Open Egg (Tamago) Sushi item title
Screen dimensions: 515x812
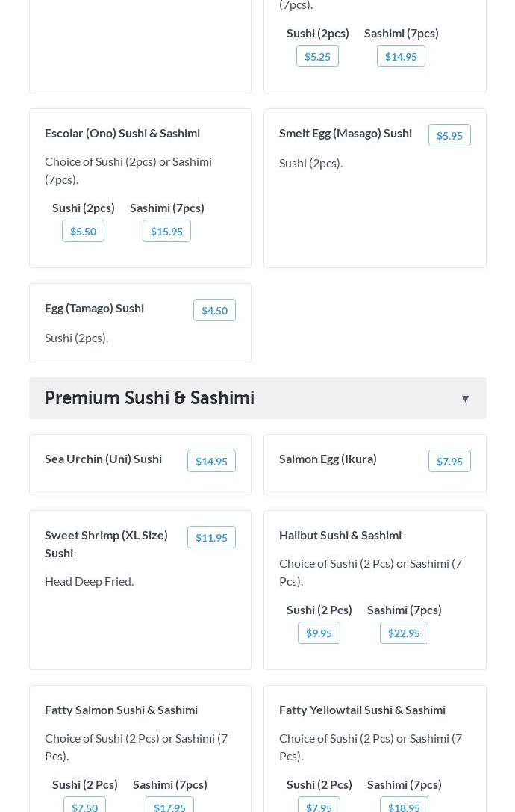[94, 308]
